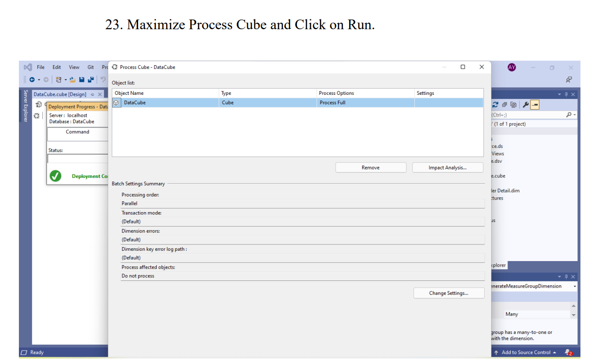This screenshot has height=364, width=589.
Task: Close the Solution Explorer panel
Action: pyautogui.click(x=573, y=94)
